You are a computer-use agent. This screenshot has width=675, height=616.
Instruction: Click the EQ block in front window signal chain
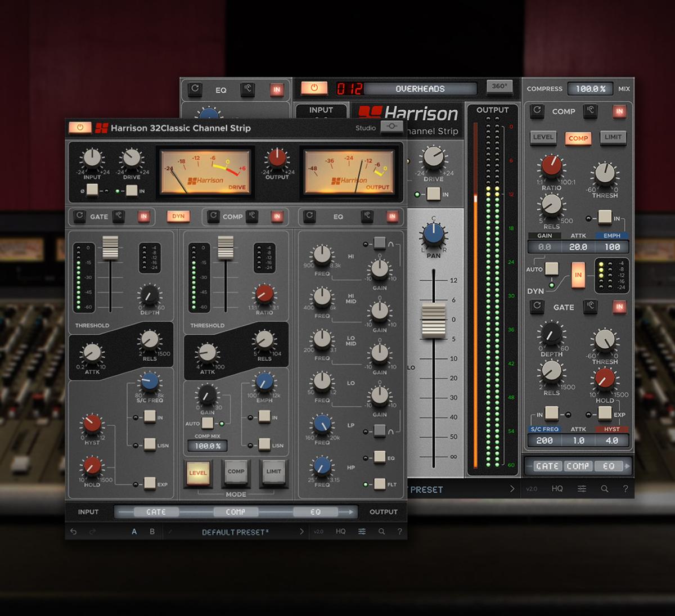[x=315, y=512]
